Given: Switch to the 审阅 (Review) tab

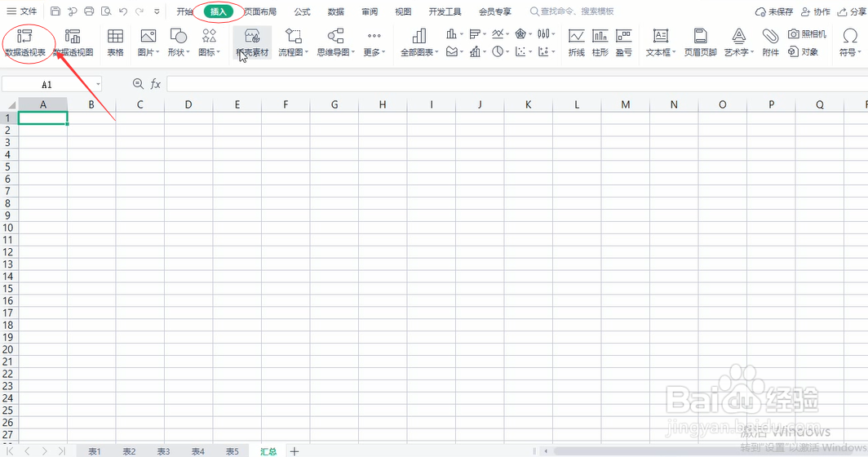Looking at the screenshot, I should pyautogui.click(x=370, y=11).
